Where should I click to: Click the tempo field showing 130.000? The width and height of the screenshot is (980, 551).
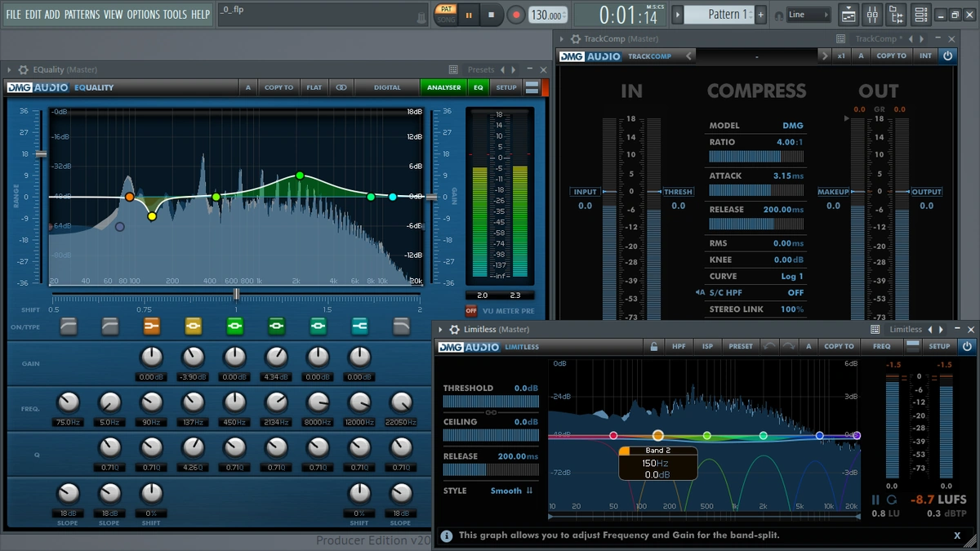click(546, 15)
